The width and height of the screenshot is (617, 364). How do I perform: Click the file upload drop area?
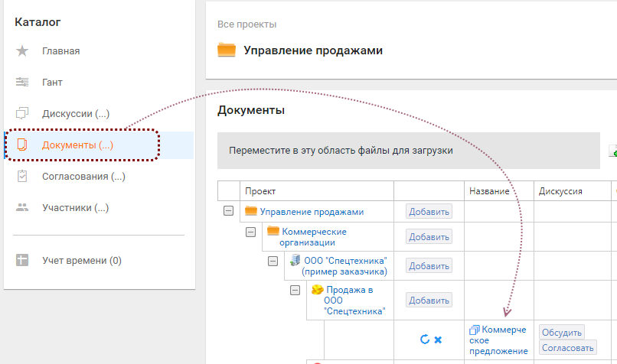coord(408,151)
